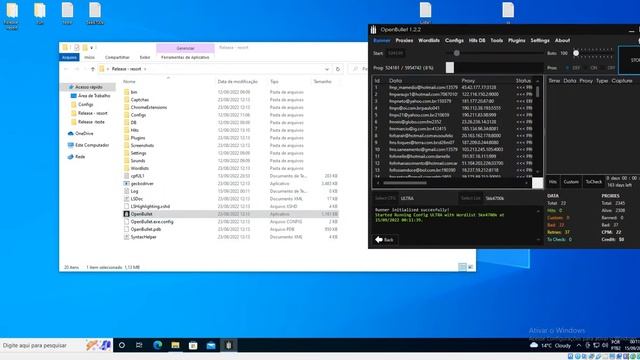Select Acesso rápido in navigation pane
640x360 pixels.
coord(88,87)
